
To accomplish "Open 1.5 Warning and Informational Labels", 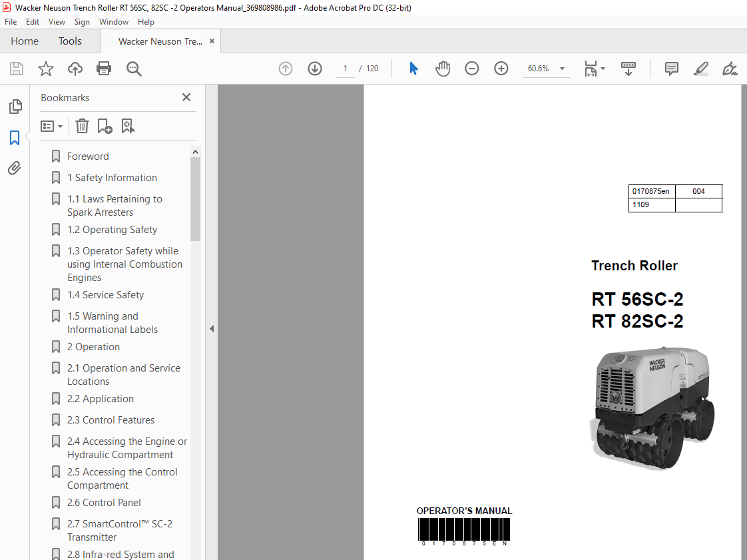I will pos(113,323).
